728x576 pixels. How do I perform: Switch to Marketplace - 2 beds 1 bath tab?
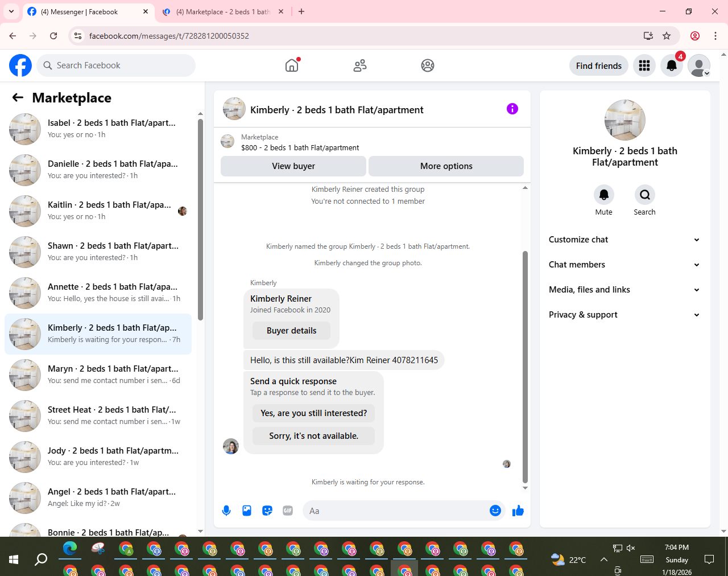(x=223, y=12)
